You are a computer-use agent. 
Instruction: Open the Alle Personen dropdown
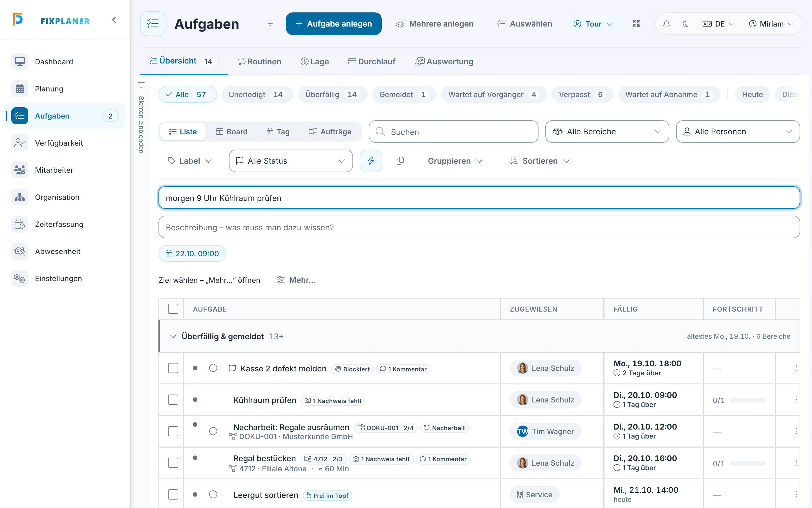pos(738,132)
